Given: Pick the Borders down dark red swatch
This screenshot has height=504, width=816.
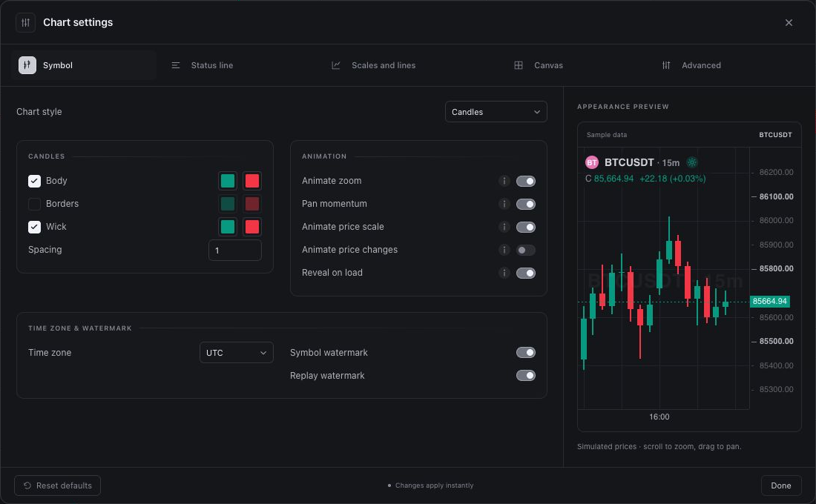Looking at the screenshot, I should pyautogui.click(x=252, y=204).
